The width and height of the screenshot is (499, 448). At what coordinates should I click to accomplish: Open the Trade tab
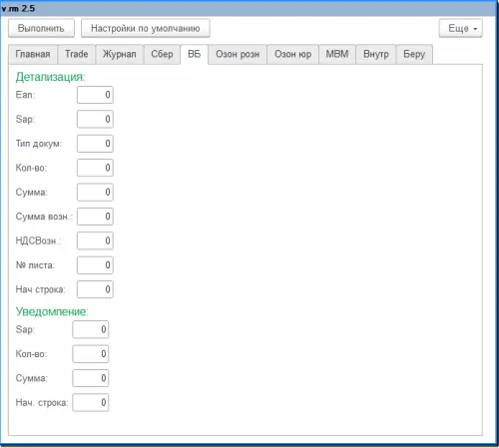point(77,54)
